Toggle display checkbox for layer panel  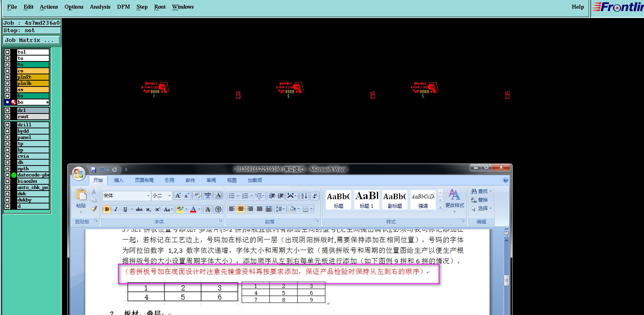point(7,137)
